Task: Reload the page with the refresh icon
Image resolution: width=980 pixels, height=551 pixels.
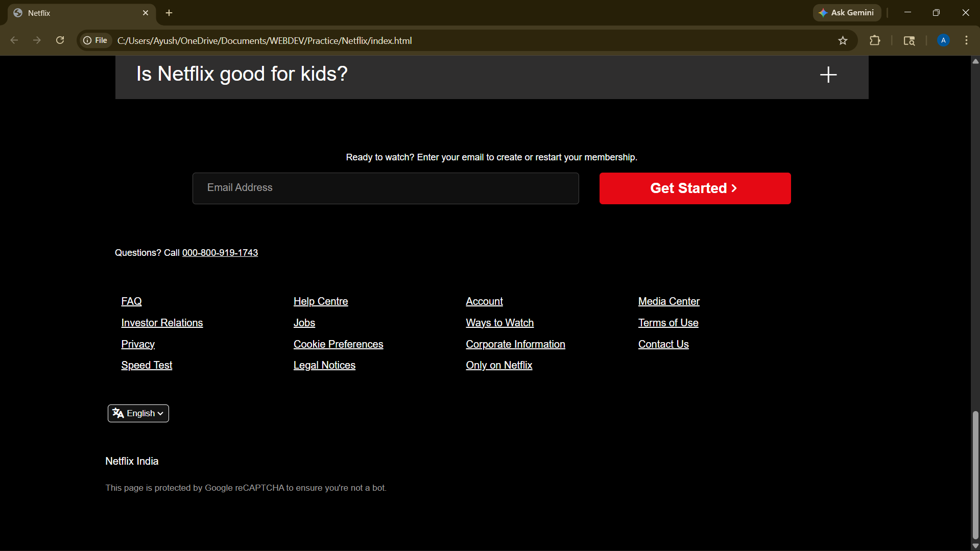Action: click(x=60, y=40)
